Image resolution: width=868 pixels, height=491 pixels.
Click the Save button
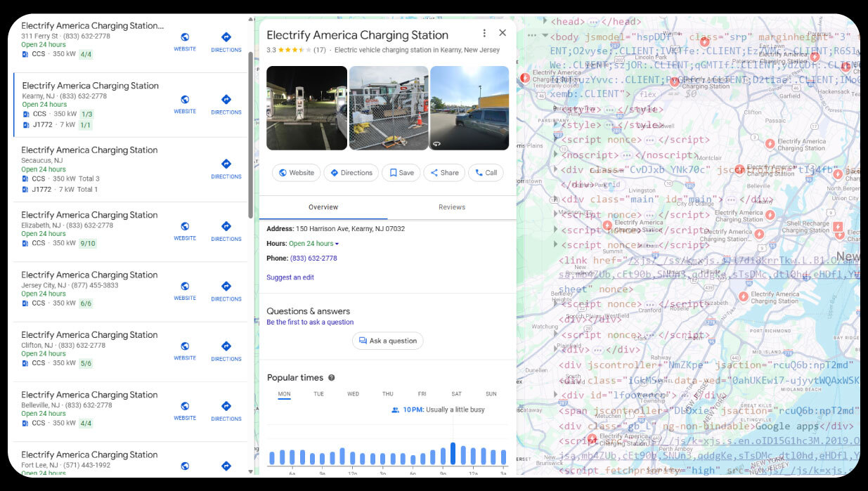(x=401, y=173)
